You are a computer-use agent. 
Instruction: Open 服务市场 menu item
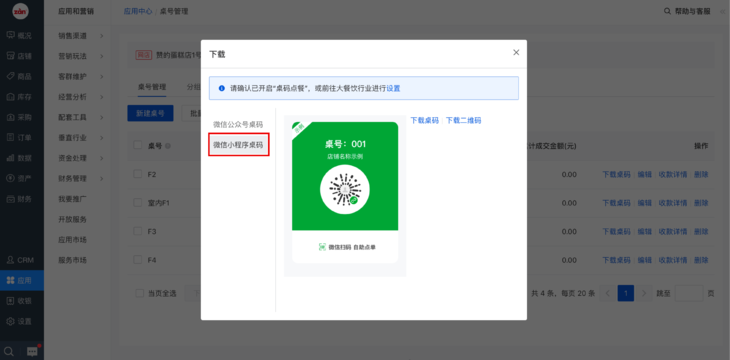73,260
